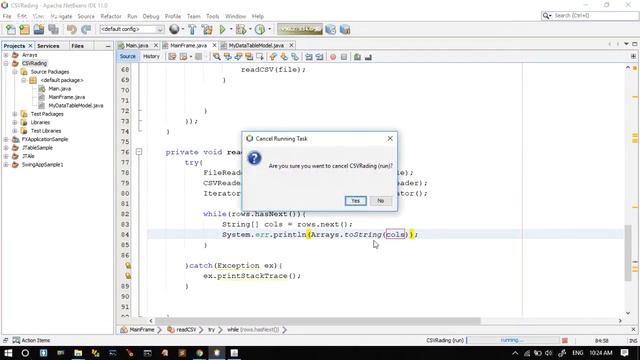The height and width of the screenshot is (360, 640).
Task: Open the Source menu
Action: [86, 16]
